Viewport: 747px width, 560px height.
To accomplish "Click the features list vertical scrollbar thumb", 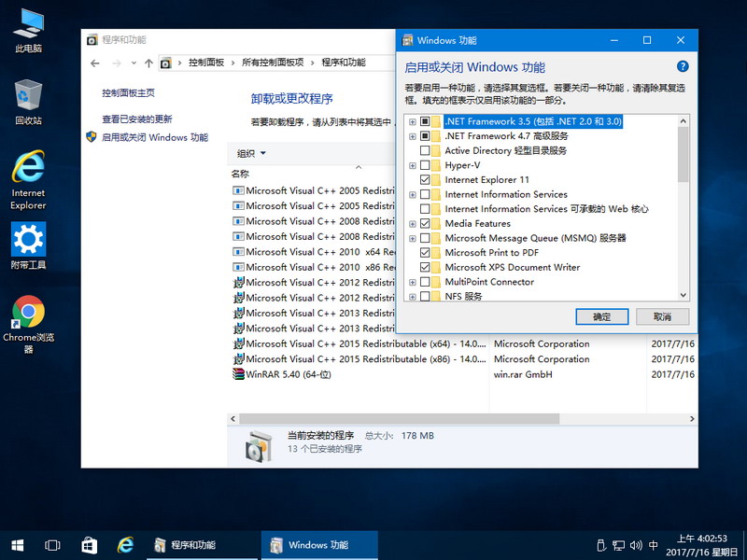I will pos(683,154).
